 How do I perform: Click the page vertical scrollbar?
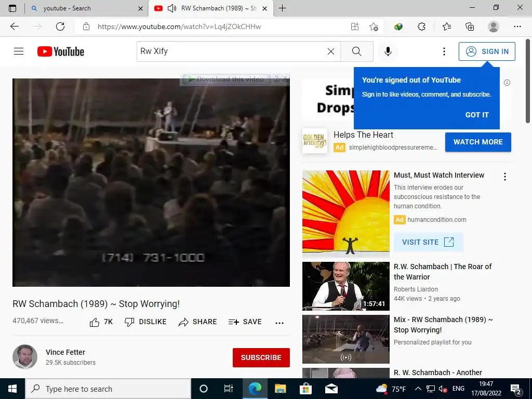528,81
